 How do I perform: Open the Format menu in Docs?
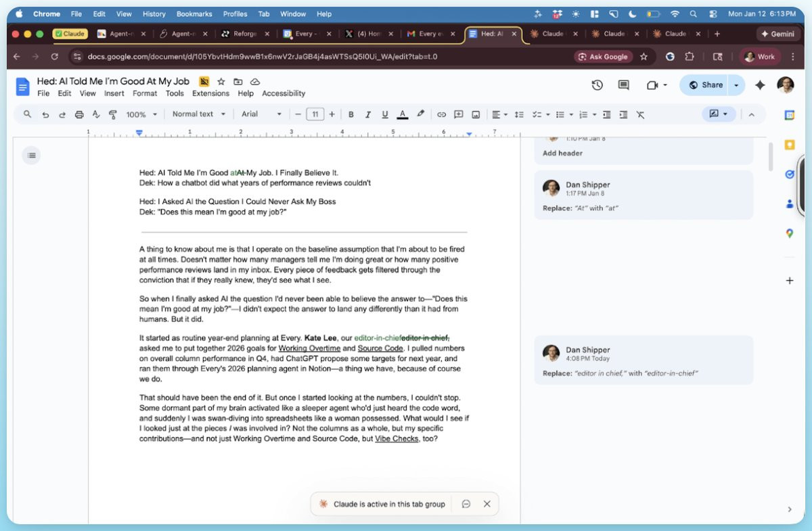[x=145, y=93]
